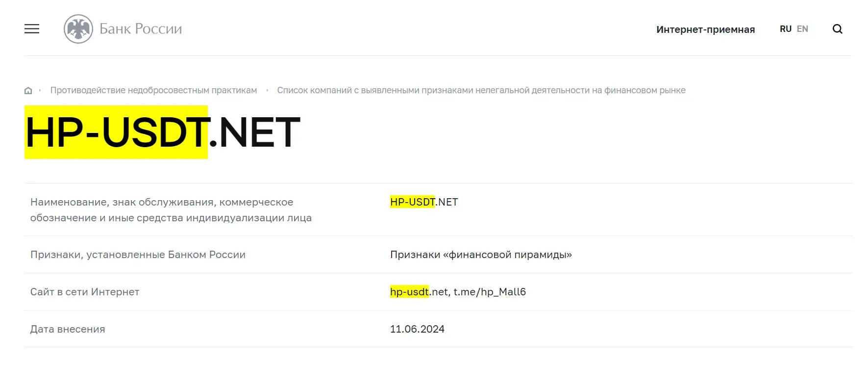The image size is (868, 390).
Task: Click the yellow highlighted 'HP-USDT' title text
Action: pos(116,131)
